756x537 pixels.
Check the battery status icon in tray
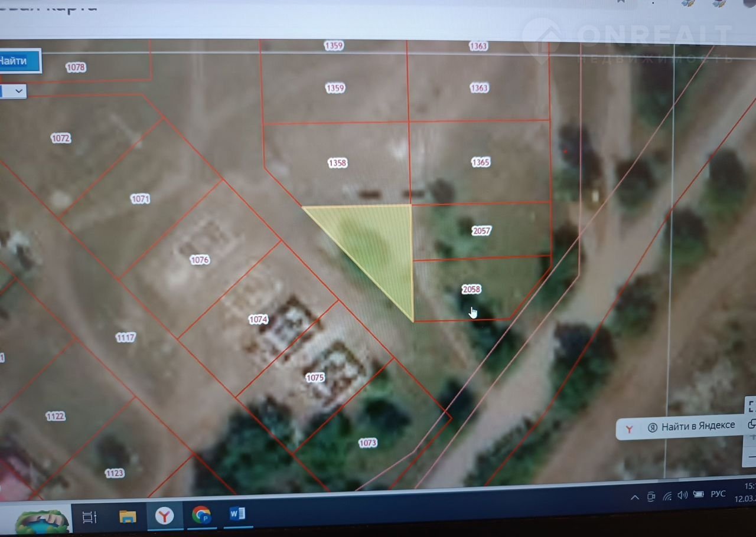pyautogui.click(x=699, y=495)
